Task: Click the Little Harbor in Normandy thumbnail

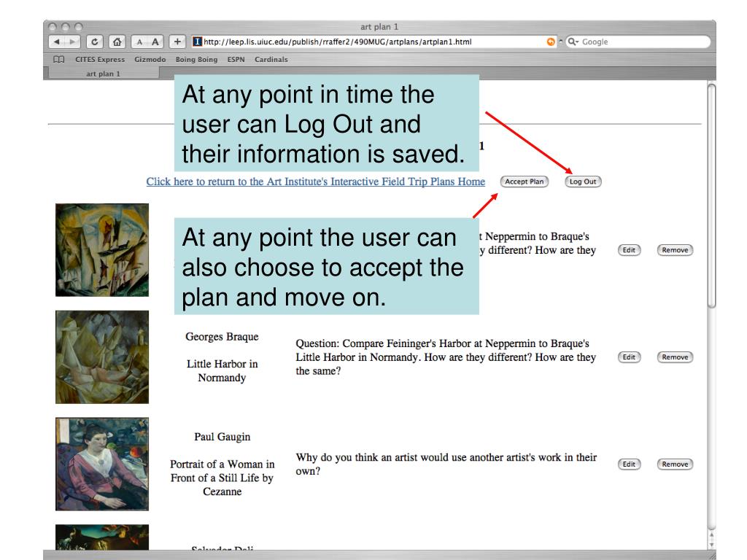Action: coord(102,357)
